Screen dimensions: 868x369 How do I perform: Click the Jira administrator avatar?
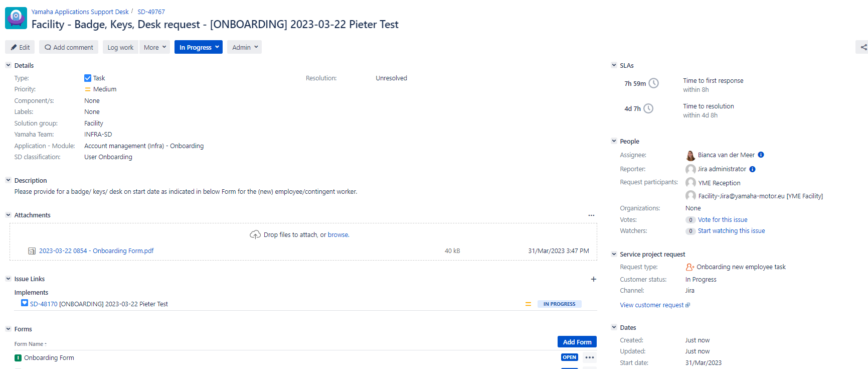(690, 169)
